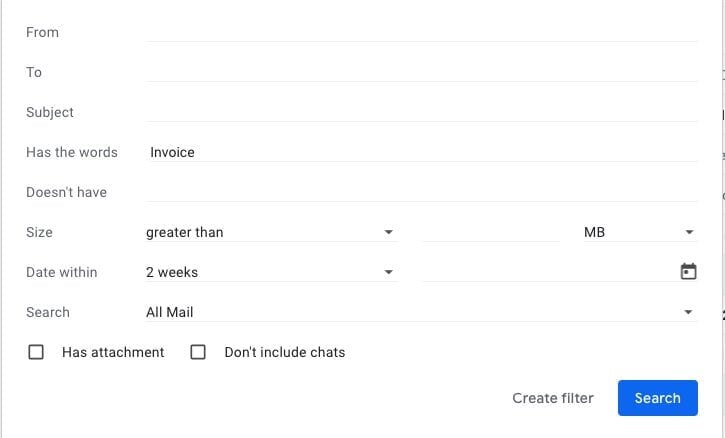725x438 pixels.
Task: Expand the 2 weeks date range dropdown
Action: point(271,272)
